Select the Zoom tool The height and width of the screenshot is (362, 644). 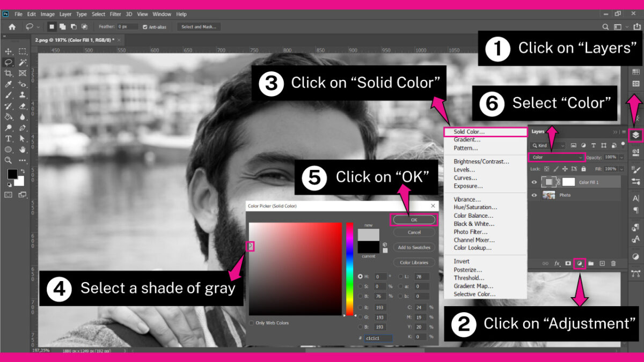point(8,160)
